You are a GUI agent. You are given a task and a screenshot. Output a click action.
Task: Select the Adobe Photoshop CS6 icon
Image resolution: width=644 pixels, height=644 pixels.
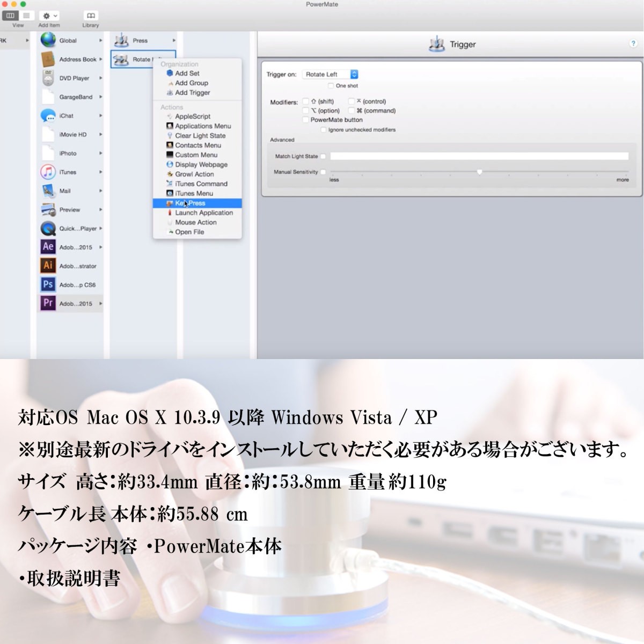[48, 284]
